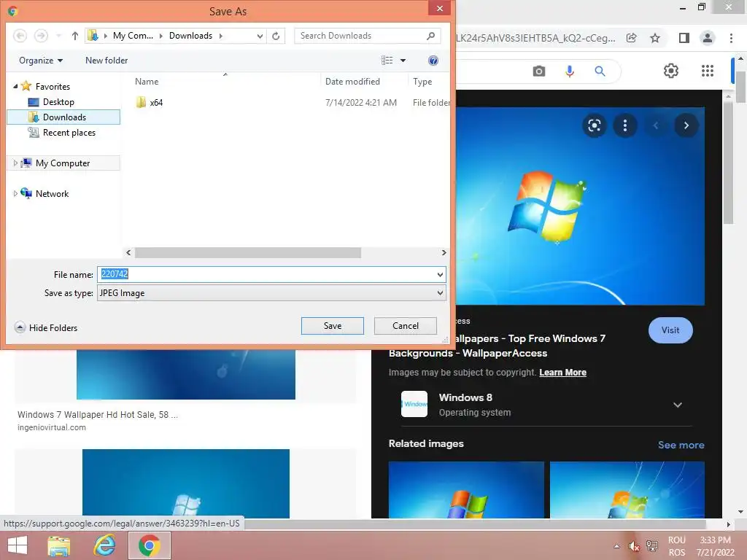Collapse the Favorites tree node

tap(15, 87)
